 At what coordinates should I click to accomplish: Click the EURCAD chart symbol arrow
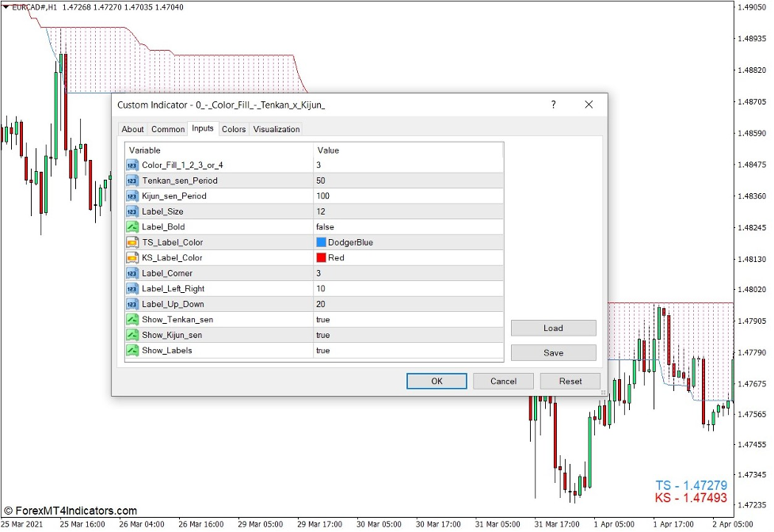(x=6, y=6)
